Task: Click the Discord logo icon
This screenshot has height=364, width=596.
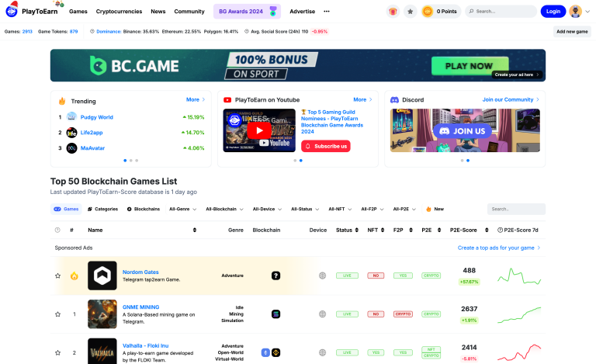Action: 394,99
